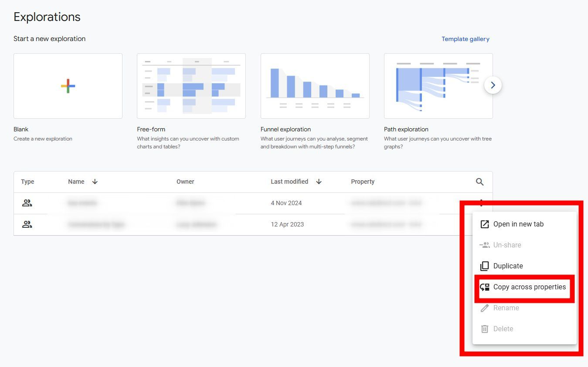Show next templates with right chevron
The image size is (588, 367).
(493, 86)
